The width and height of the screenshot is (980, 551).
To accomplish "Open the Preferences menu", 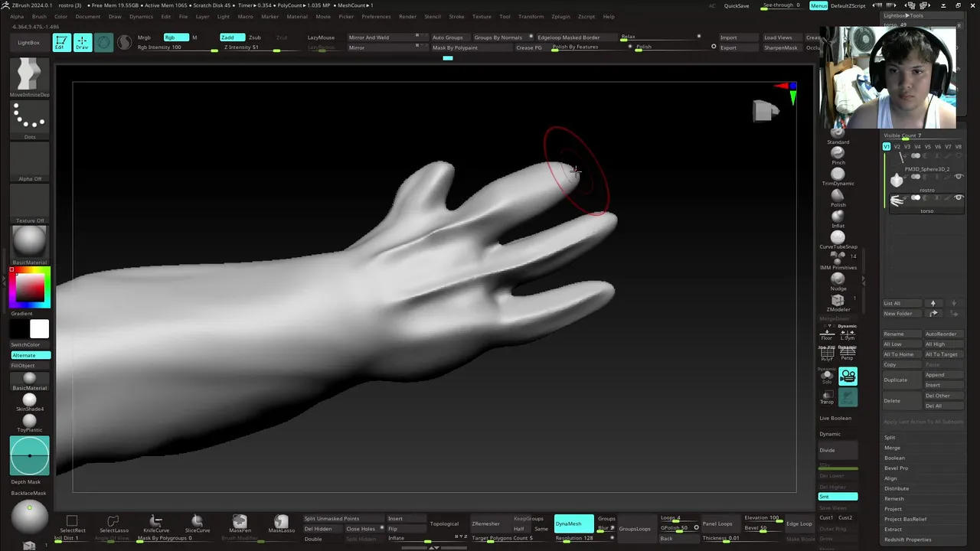I will 376,16.
